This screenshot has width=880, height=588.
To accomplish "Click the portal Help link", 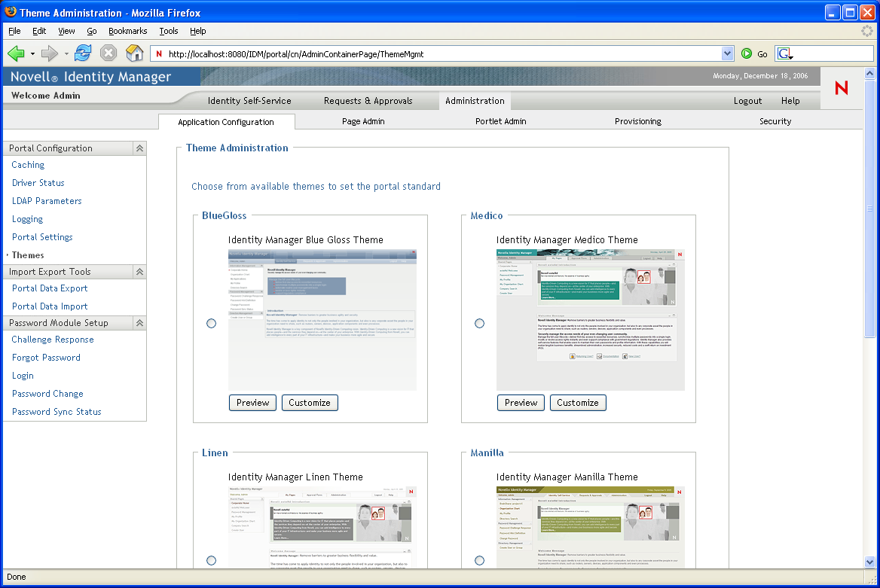I will (x=790, y=101).
